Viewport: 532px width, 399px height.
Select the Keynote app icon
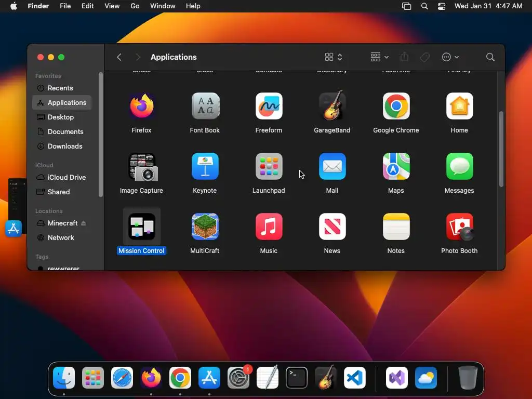click(205, 166)
